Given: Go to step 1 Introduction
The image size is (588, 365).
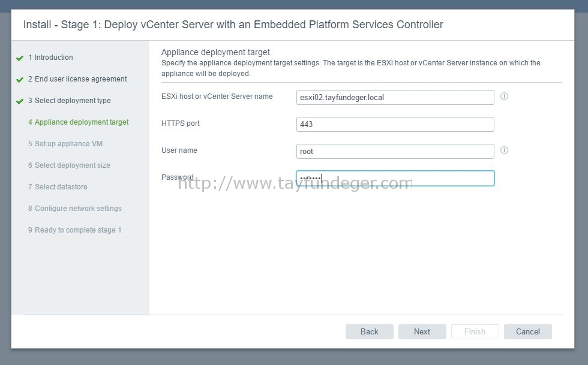Looking at the screenshot, I should (50, 58).
